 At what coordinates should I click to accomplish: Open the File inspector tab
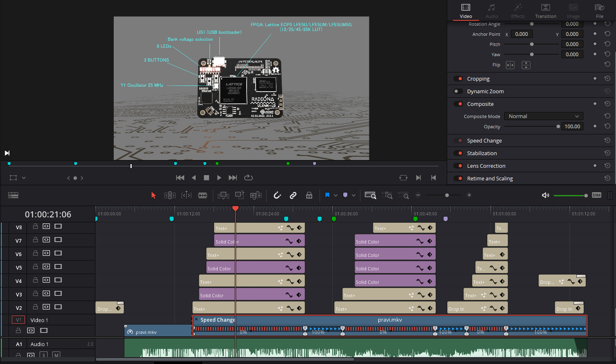(599, 11)
